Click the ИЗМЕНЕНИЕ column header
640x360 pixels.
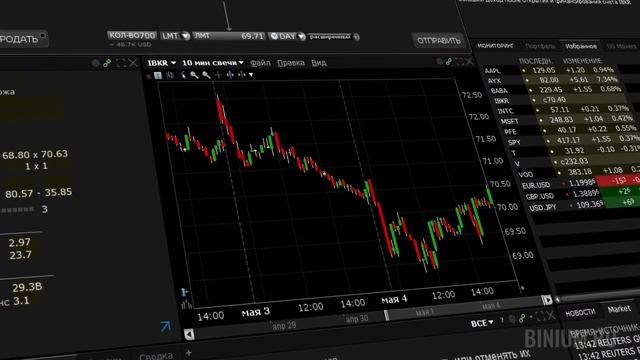(582, 61)
